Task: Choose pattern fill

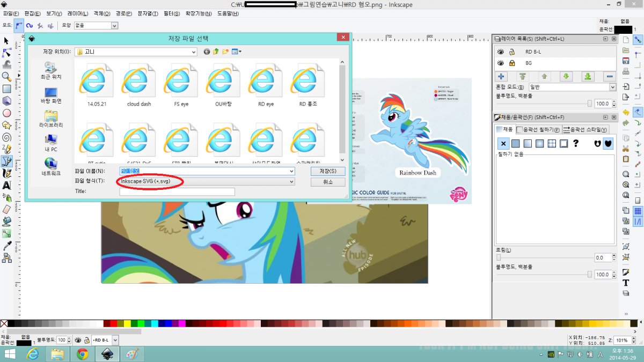Action: (x=552, y=143)
